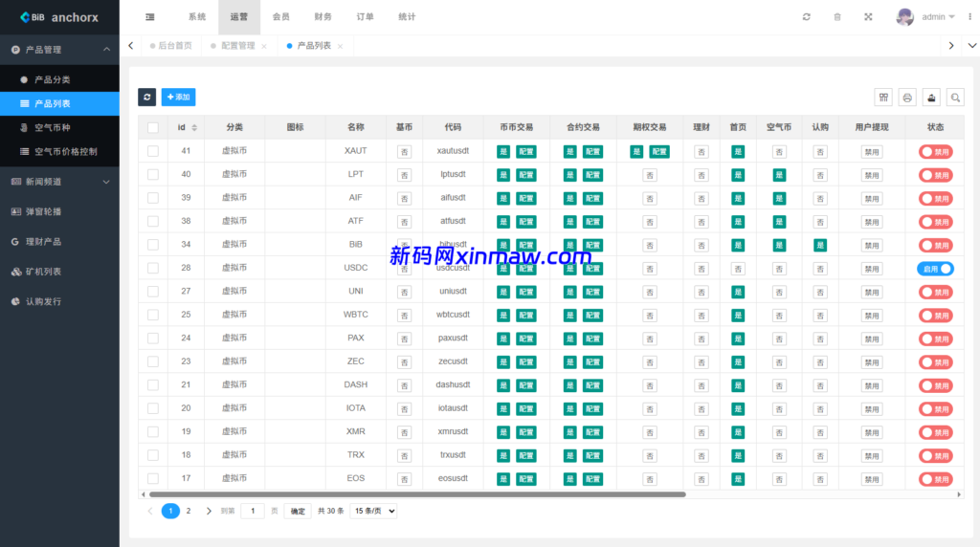Image resolution: width=980 pixels, height=547 pixels.
Task: Click 币币交易 配置 for XAUT
Action: click(526, 152)
